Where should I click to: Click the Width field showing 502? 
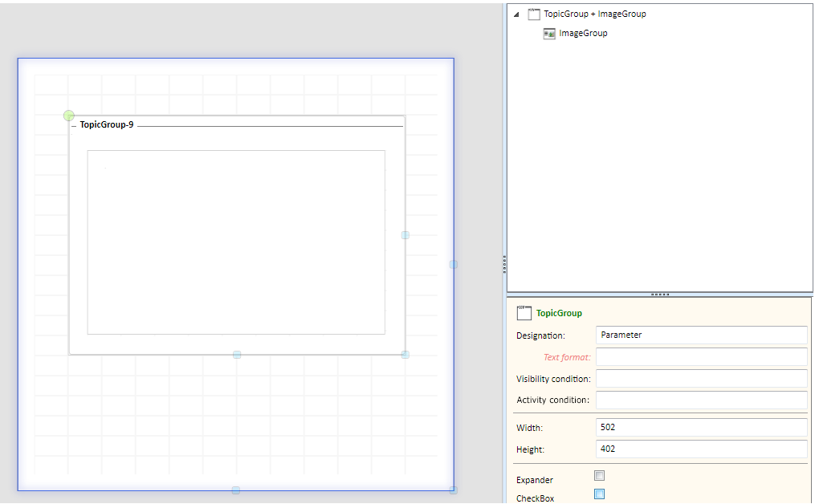point(701,428)
